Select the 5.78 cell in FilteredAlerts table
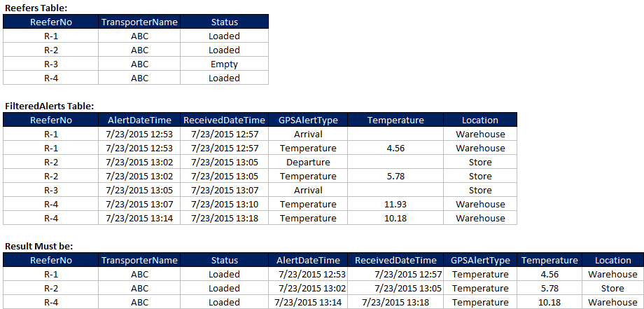The image size is (644, 309). tap(395, 177)
